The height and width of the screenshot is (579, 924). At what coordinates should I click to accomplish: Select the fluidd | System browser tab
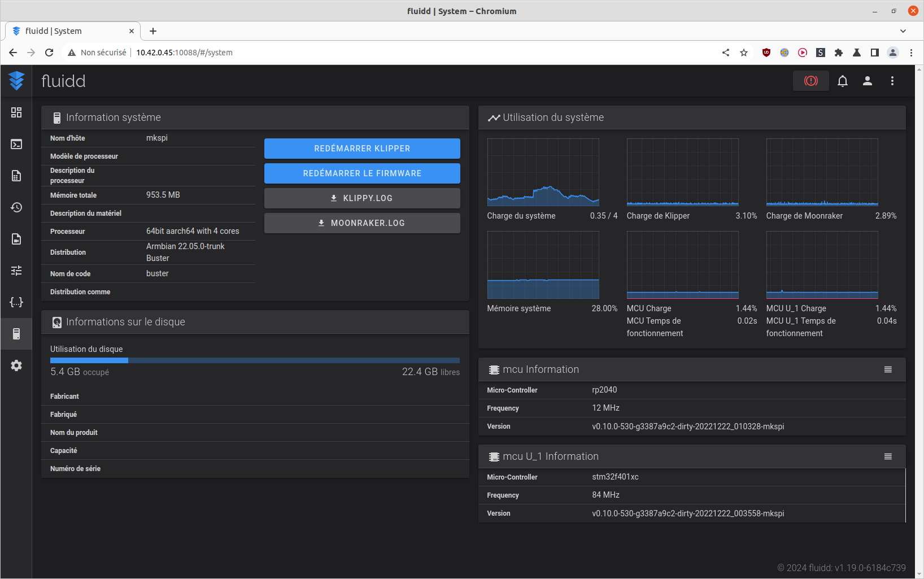coord(68,31)
